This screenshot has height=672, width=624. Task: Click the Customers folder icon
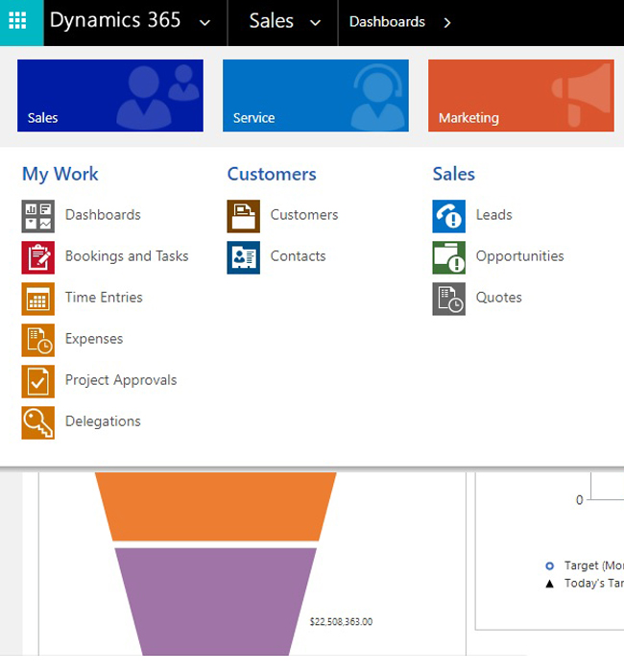[x=244, y=216]
